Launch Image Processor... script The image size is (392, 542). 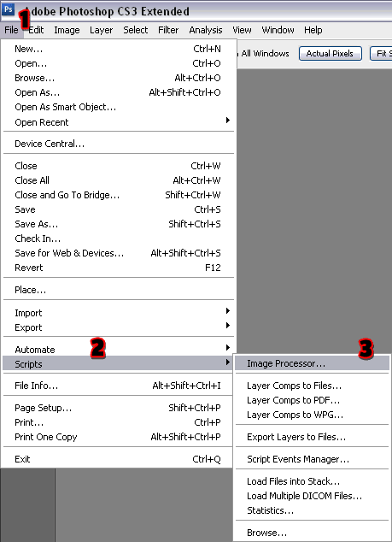(313, 363)
